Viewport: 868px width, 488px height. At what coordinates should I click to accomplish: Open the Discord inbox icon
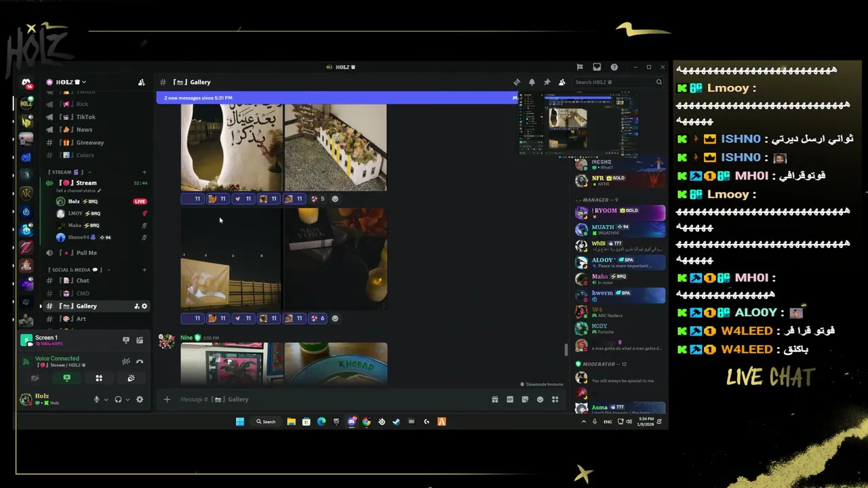(597, 67)
